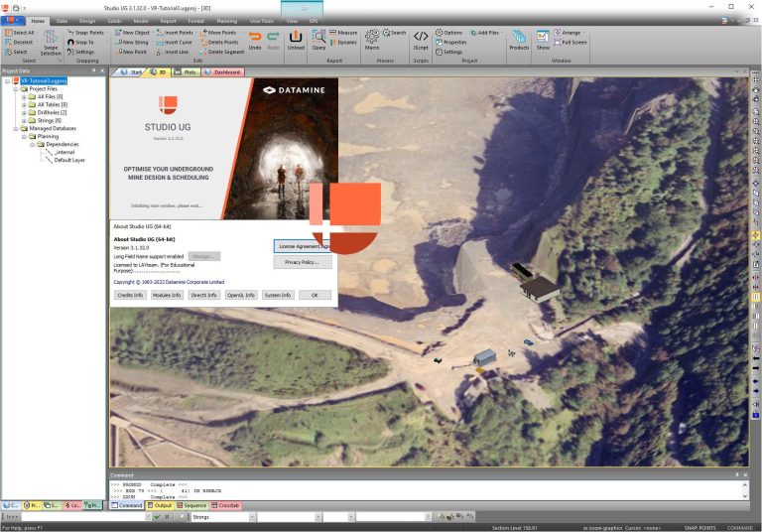The image size is (762, 532).
Task: Click System Info button
Action: click(278, 295)
